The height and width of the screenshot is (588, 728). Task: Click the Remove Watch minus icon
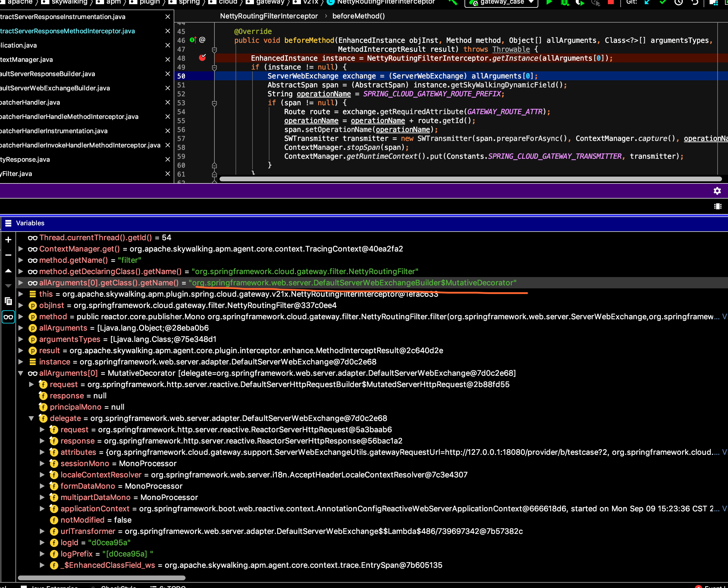(8, 255)
